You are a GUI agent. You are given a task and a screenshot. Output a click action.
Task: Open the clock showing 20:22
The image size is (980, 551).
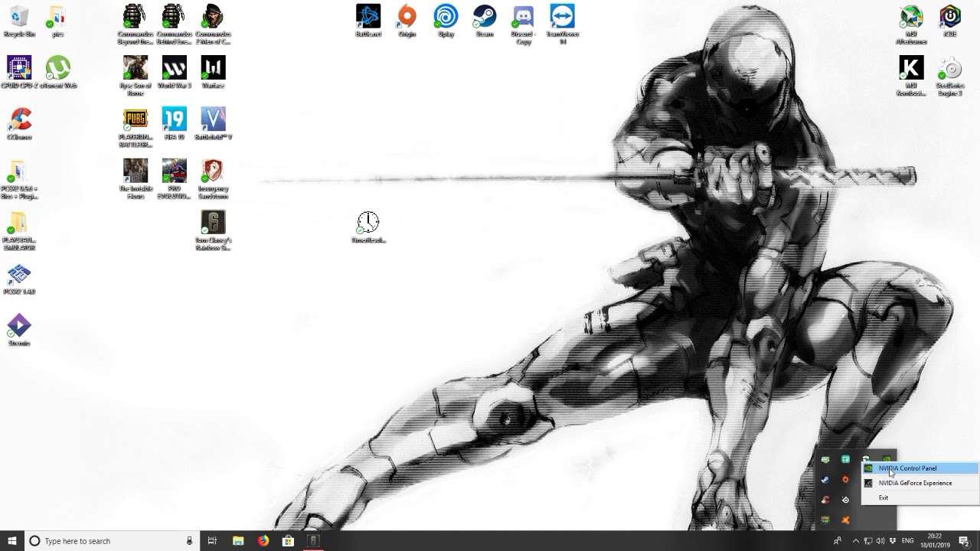(x=935, y=541)
